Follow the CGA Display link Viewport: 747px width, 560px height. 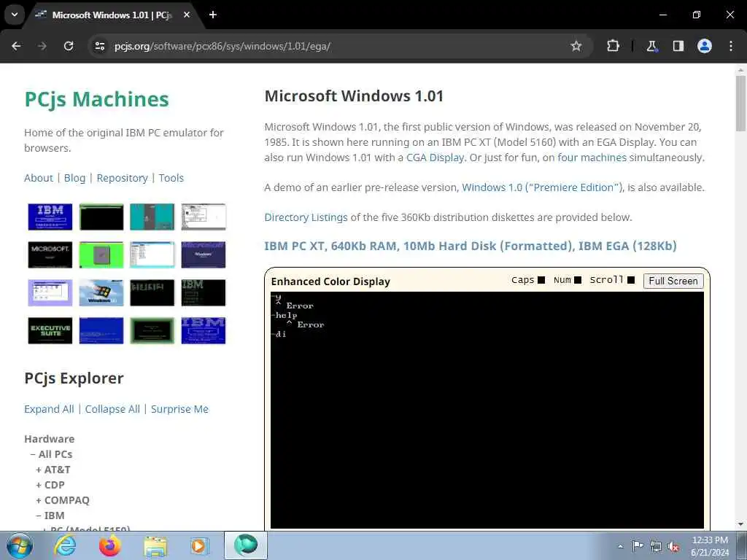pos(435,157)
